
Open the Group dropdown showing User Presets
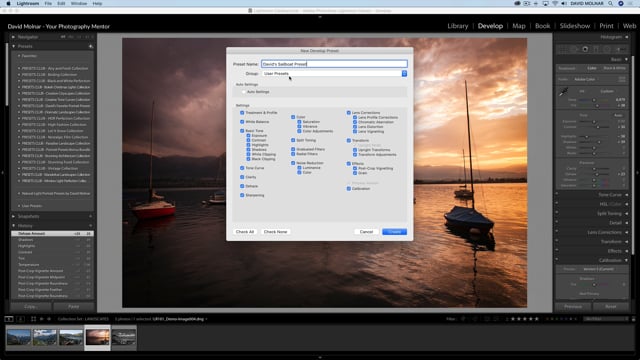pyautogui.click(x=334, y=73)
